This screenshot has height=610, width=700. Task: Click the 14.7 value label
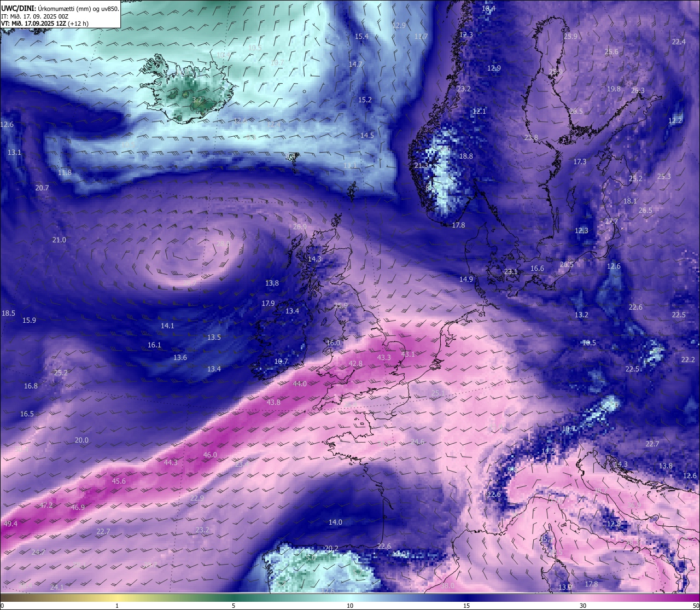[x=355, y=64]
